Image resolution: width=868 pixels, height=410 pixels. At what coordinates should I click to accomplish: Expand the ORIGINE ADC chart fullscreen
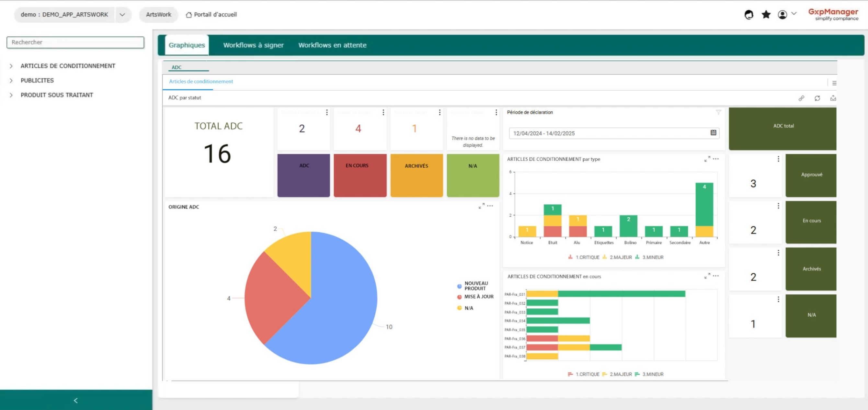click(x=482, y=206)
